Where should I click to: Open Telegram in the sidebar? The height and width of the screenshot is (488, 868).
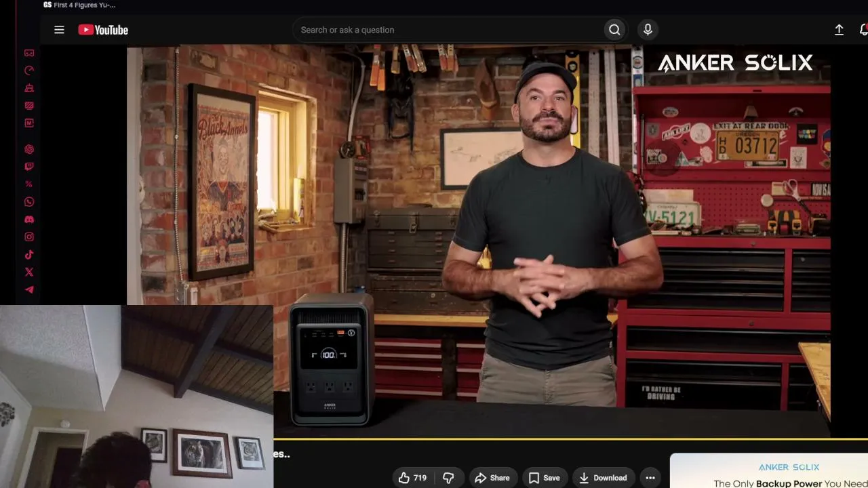click(x=29, y=290)
